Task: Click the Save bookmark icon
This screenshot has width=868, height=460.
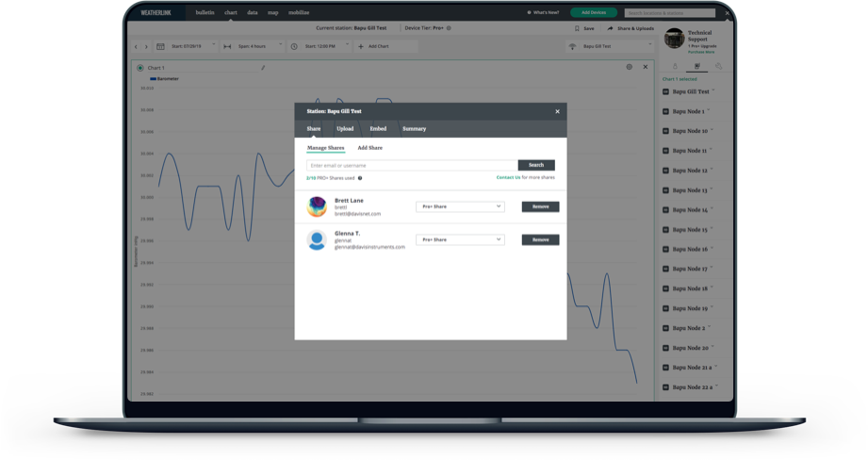Action: coord(575,28)
